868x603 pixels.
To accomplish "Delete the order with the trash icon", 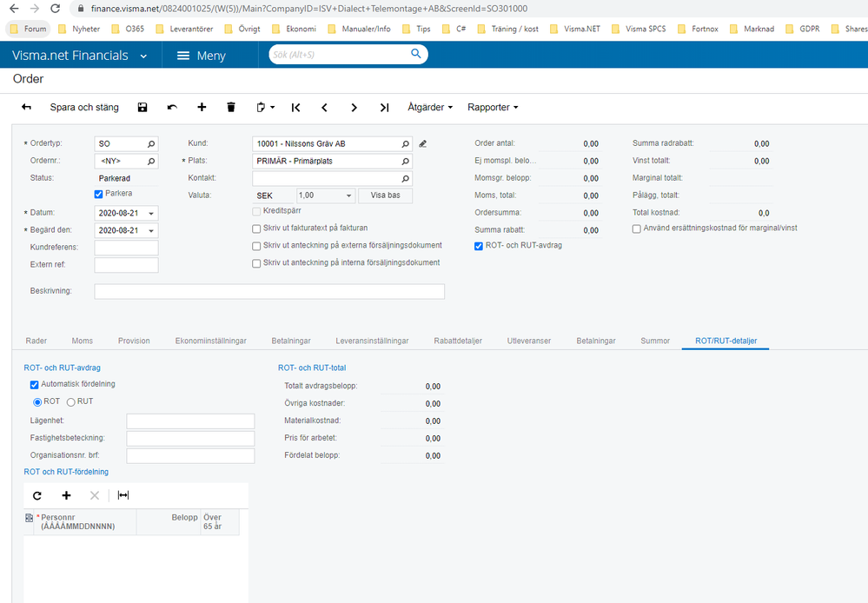I will tap(231, 108).
